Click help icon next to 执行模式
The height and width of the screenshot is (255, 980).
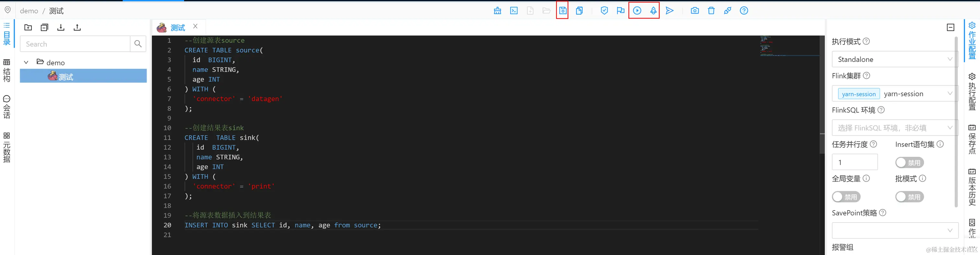(x=866, y=41)
